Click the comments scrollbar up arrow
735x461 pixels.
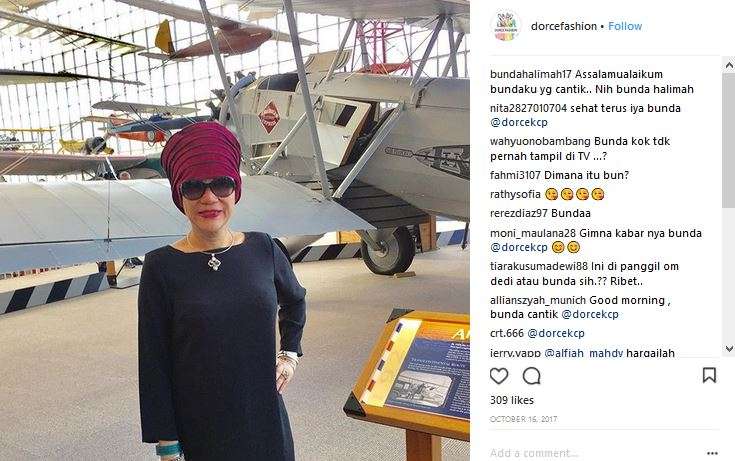pyautogui.click(x=729, y=66)
